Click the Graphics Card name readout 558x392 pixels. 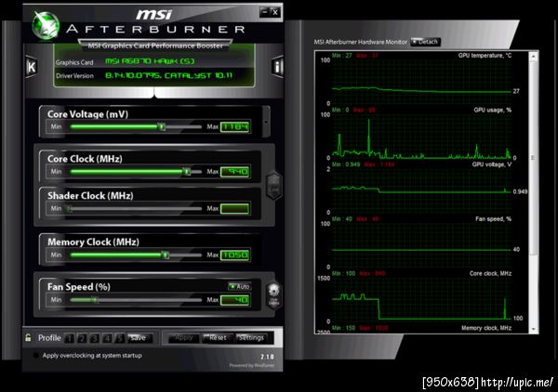tap(150, 61)
